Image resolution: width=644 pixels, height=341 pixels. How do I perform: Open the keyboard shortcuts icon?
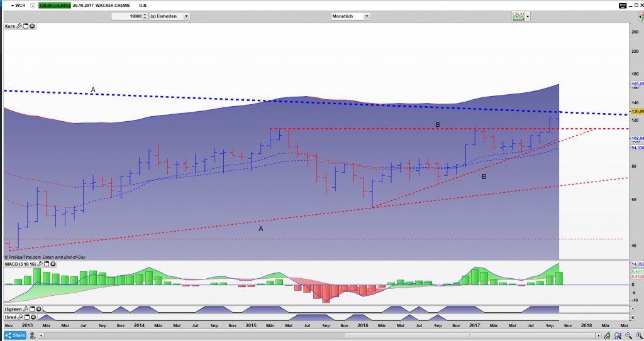623,5
